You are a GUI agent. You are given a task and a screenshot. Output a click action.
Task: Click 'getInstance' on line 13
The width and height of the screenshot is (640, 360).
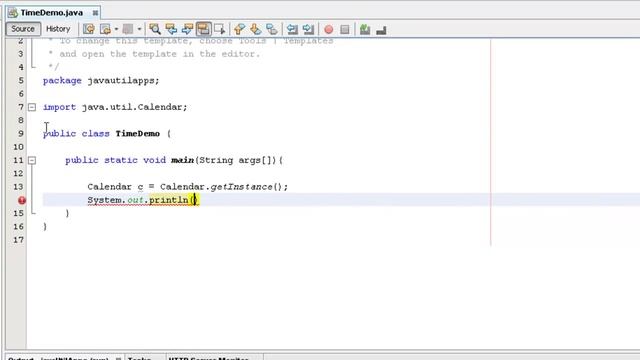pos(241,187)
